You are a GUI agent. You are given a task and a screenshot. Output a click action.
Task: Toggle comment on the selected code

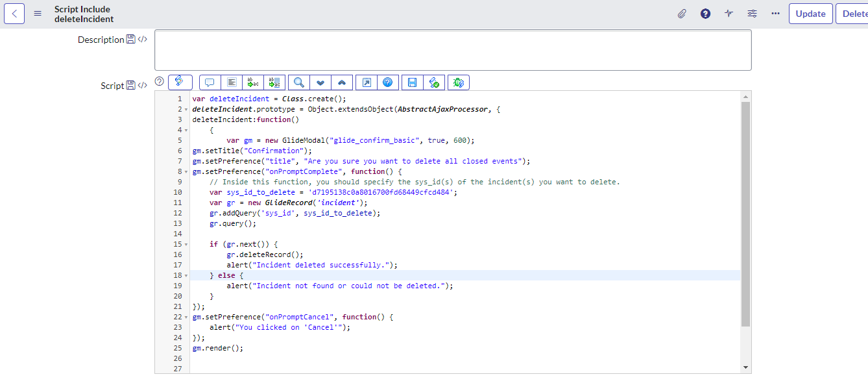pos(210,82)
